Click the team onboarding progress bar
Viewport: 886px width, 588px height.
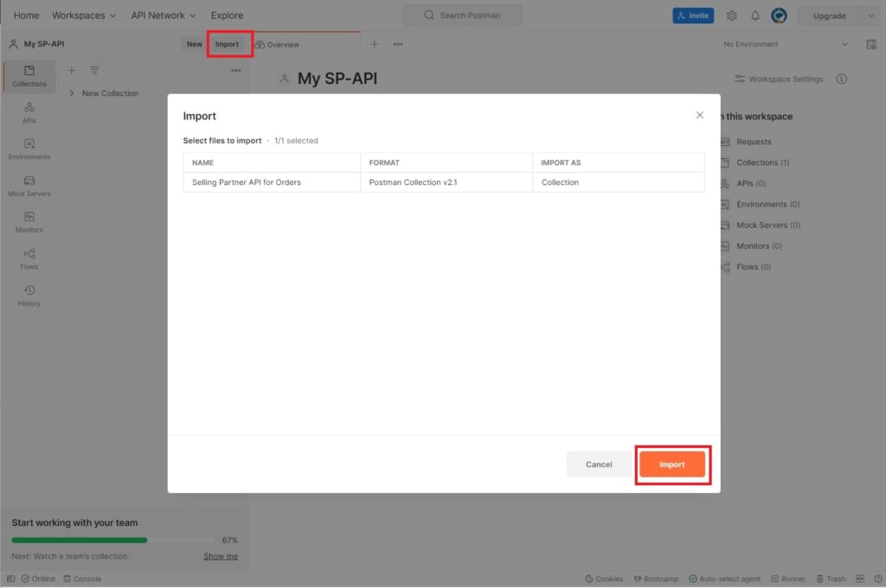coord(112,540)
